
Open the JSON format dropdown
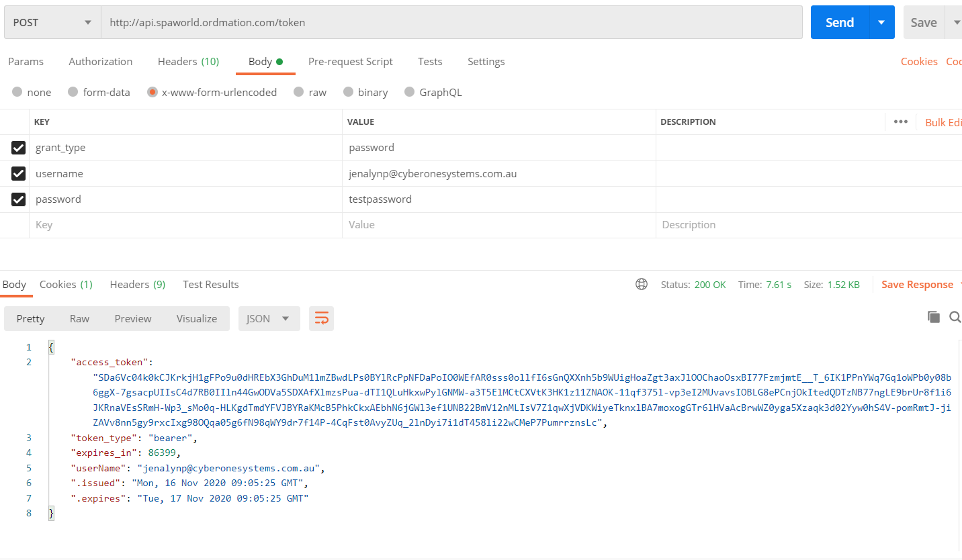pos(269,319)
